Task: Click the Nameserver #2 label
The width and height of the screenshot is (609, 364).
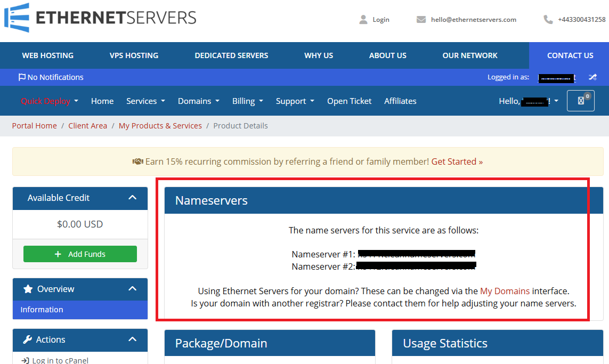Action: (323, 266)
